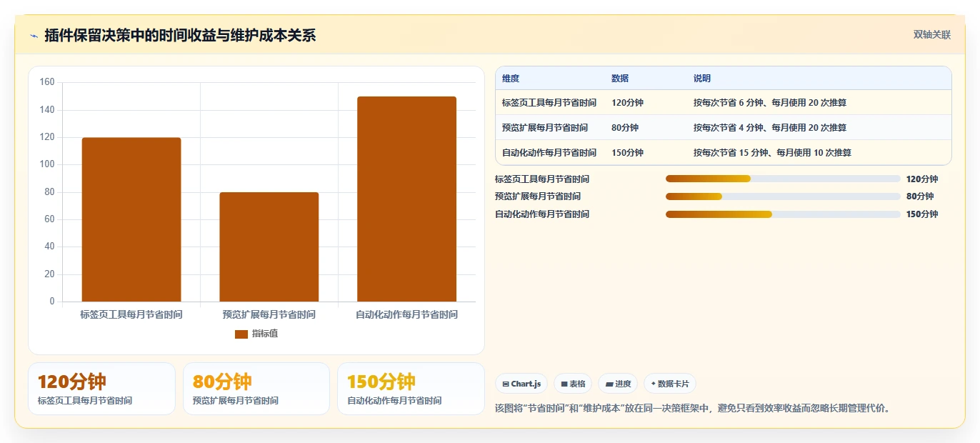Click the icon inside the Chart.js chip

click(x=506, y=384)
